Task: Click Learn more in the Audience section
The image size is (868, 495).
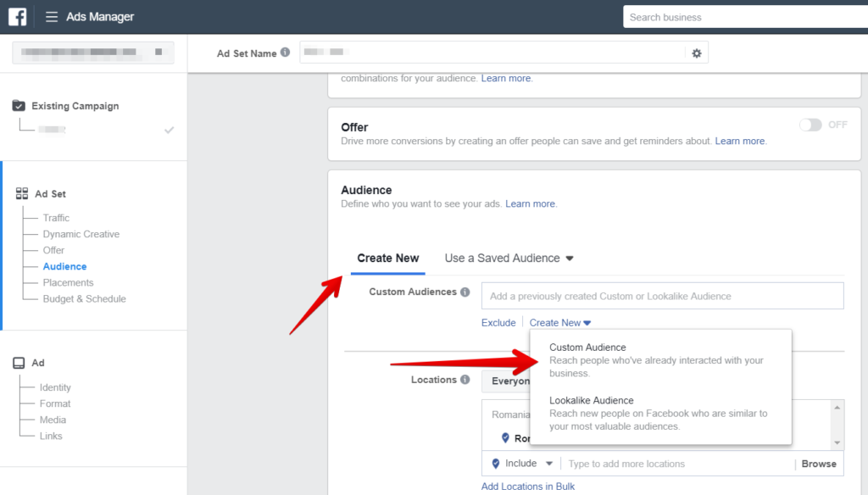Action: (x=531, y=203)
